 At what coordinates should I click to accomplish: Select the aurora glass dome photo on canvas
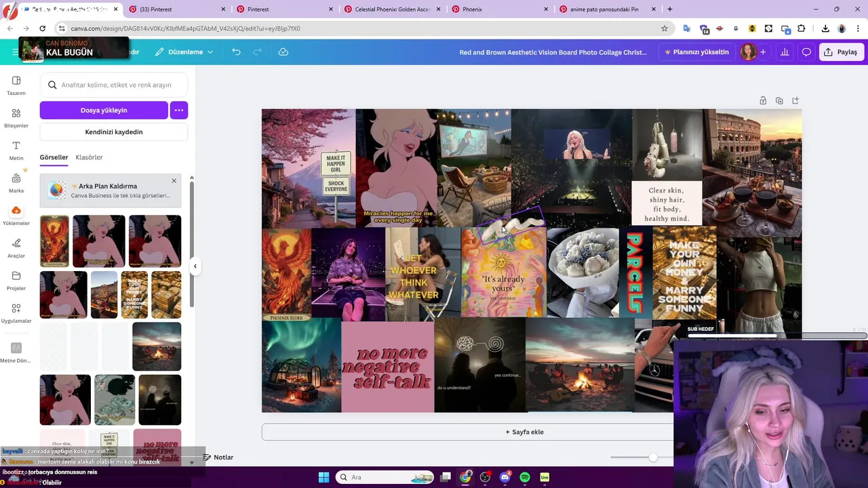coord(302,367)
